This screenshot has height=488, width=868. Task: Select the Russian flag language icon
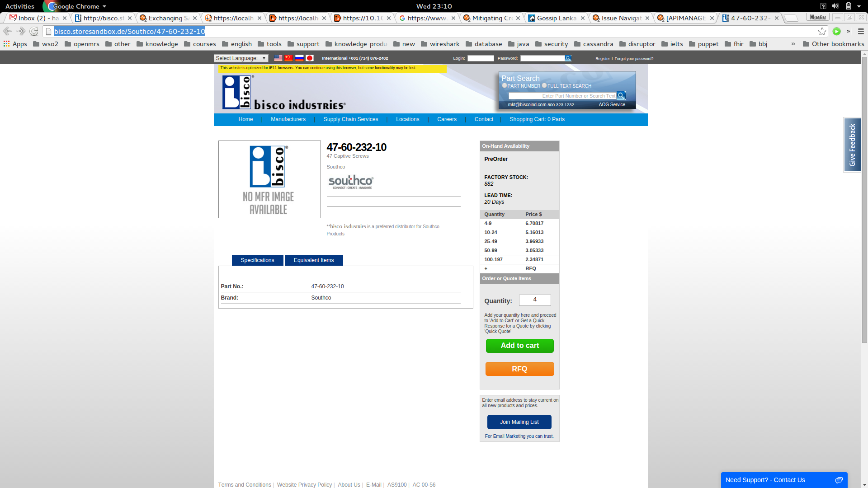299,58
